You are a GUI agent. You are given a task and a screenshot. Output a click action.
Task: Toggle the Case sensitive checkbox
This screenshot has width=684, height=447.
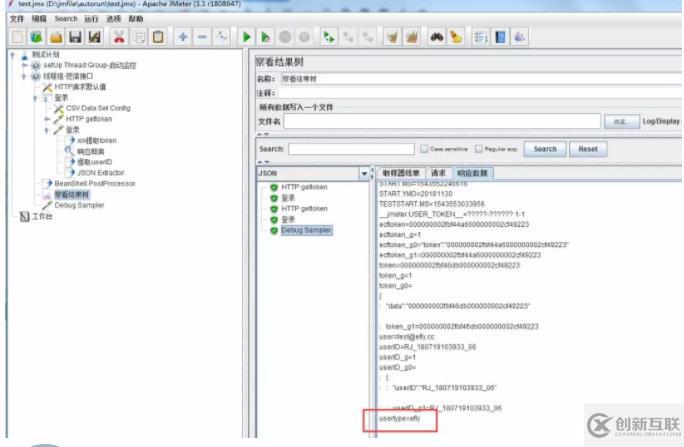(x=424, y=149)
